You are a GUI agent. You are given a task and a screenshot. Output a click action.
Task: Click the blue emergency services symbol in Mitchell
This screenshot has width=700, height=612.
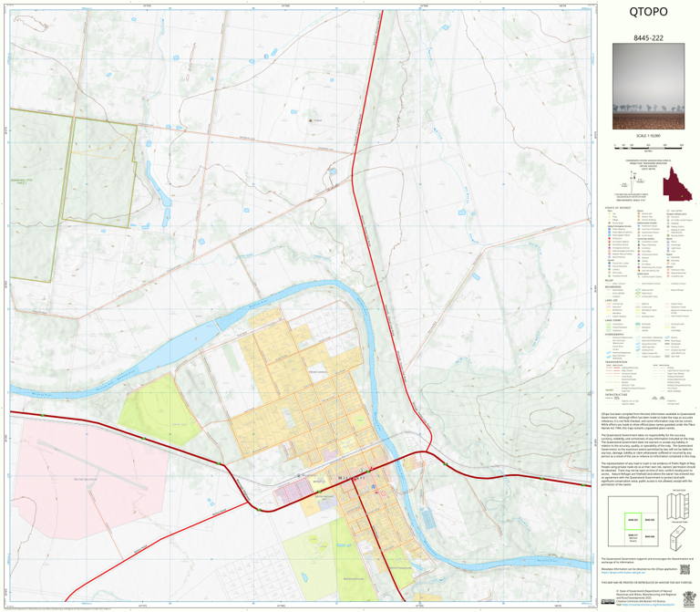tap(374, 485)
